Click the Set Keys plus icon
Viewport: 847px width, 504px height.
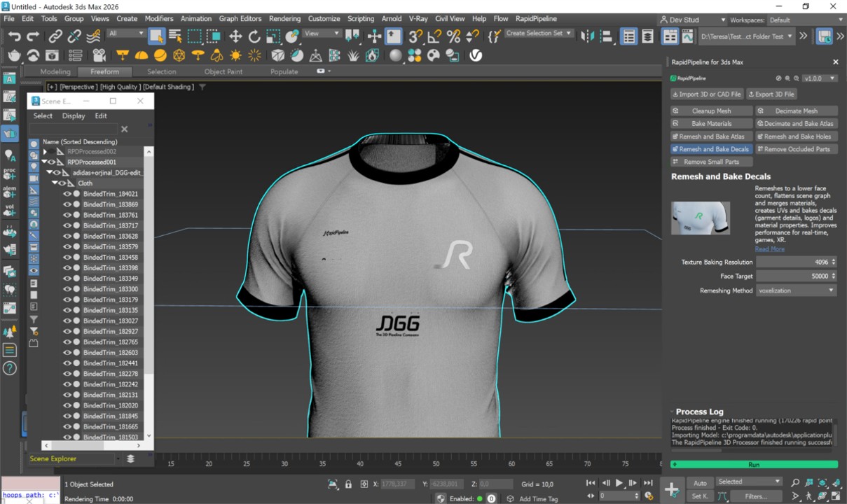tap(671, 489)
